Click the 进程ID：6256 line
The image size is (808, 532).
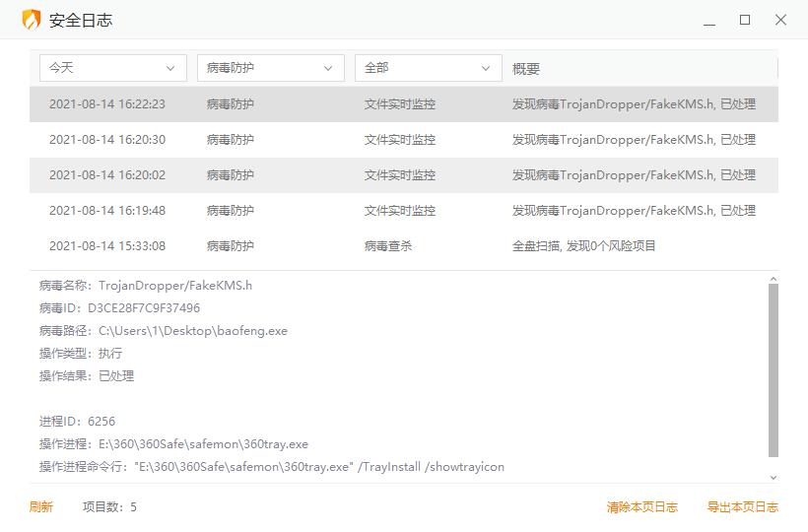click(77, 422)
